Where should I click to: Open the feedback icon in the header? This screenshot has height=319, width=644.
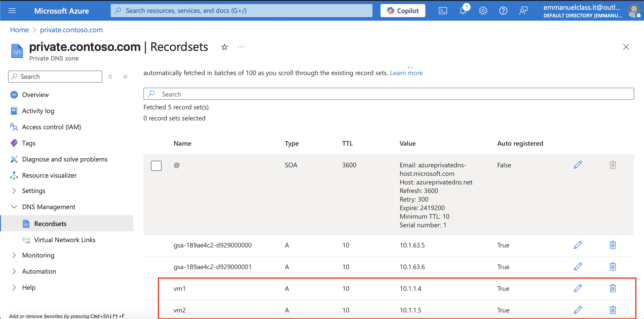point(523,11)
